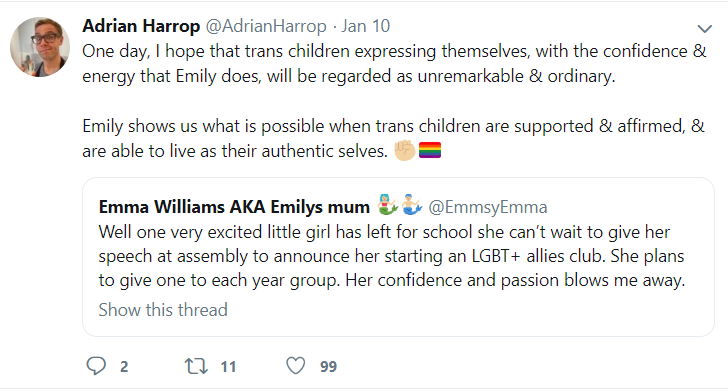
Task: Click the mermaid emoji in quoted name
Action: (388, 205)
